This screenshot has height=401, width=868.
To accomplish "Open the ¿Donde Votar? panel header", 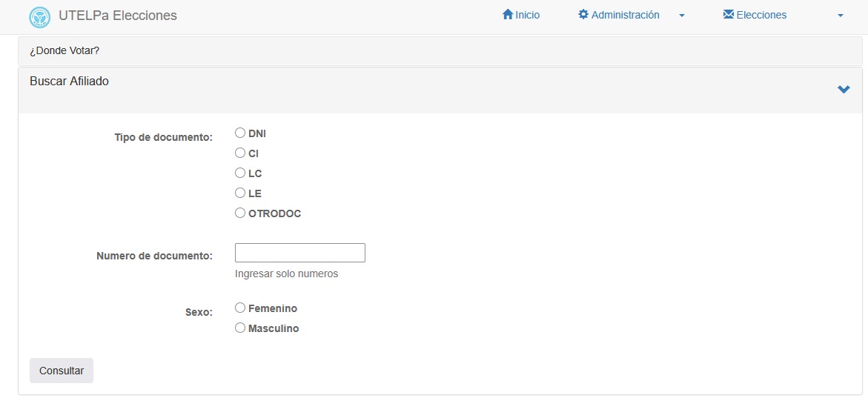I will click(64, 51).
